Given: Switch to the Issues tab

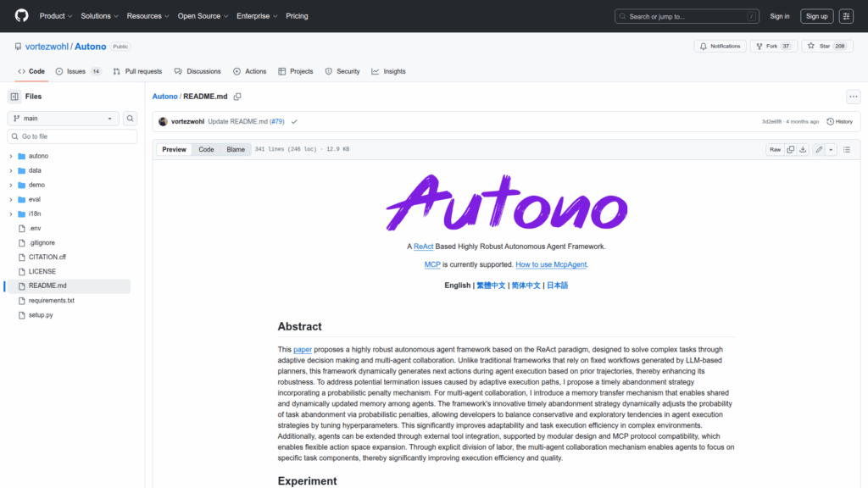Looking at the screenshot, I should (78, 71).
